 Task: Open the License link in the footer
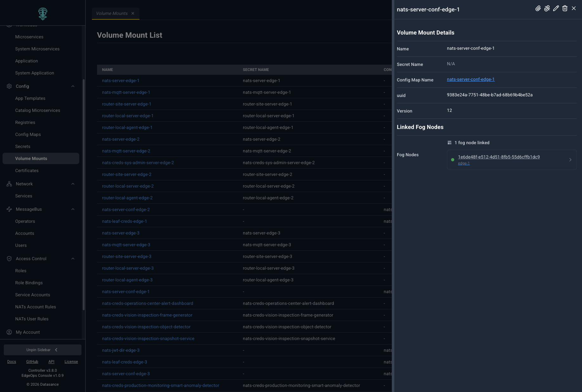tap(71, 362)
